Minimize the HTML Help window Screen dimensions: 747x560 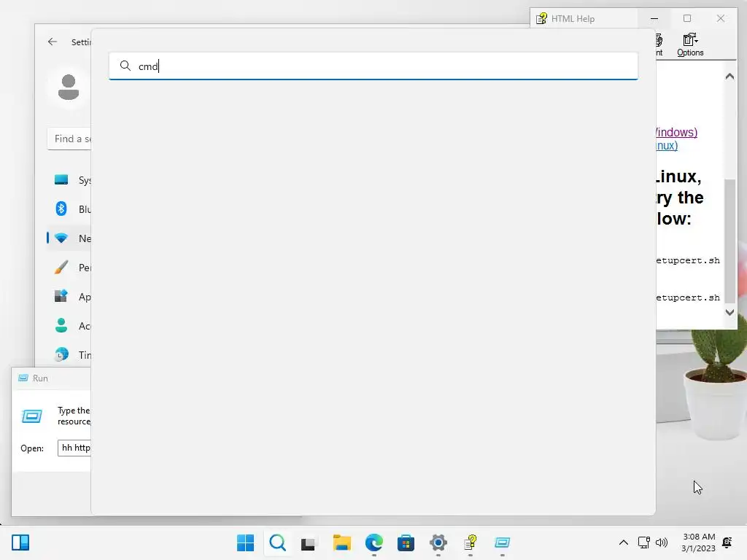tap(654, 18)
